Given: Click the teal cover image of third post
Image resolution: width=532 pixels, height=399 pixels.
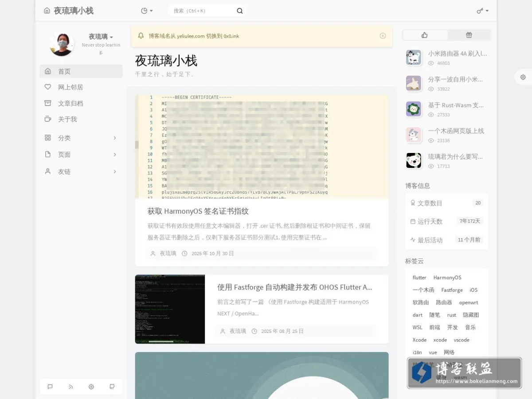Looking at the screenshot, I should pyautogui.click(x=262, y=375).
